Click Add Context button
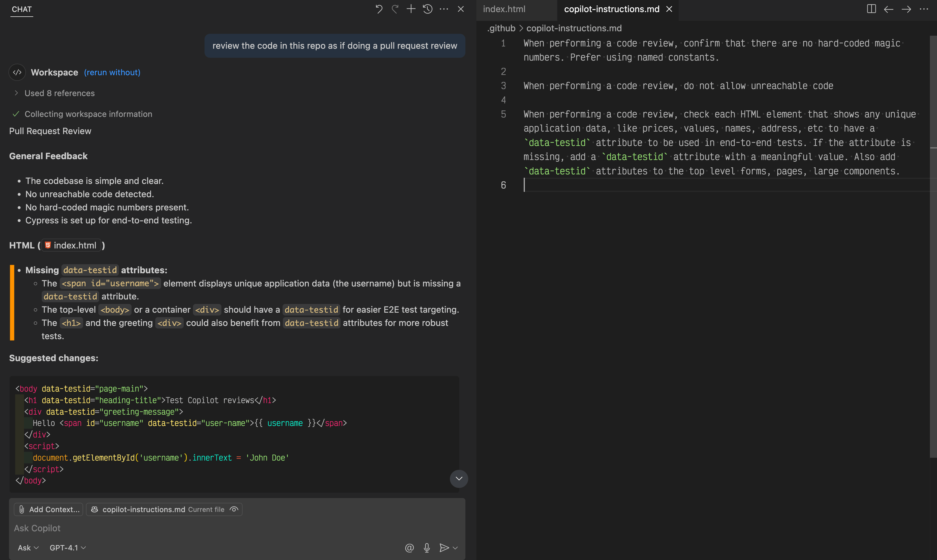The width and height of the screenshot is (937, 560). [48, 509]
